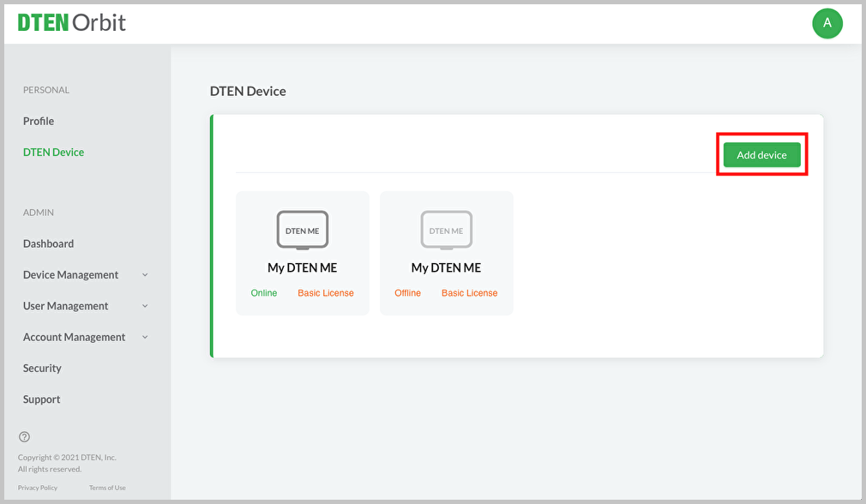
Task: Open the Terms of Use link
Action: [x=107, y=488]
